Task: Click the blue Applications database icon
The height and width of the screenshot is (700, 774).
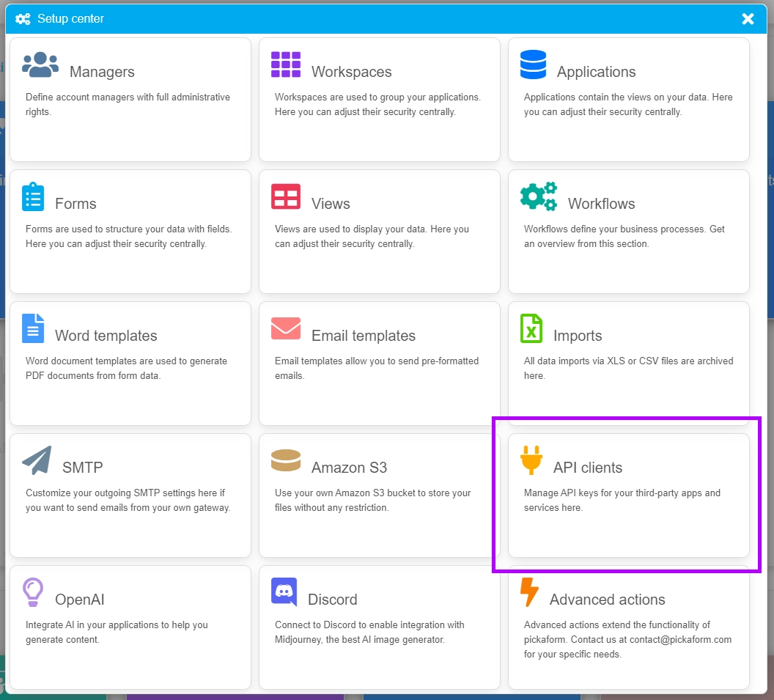Action: [533, 65]
